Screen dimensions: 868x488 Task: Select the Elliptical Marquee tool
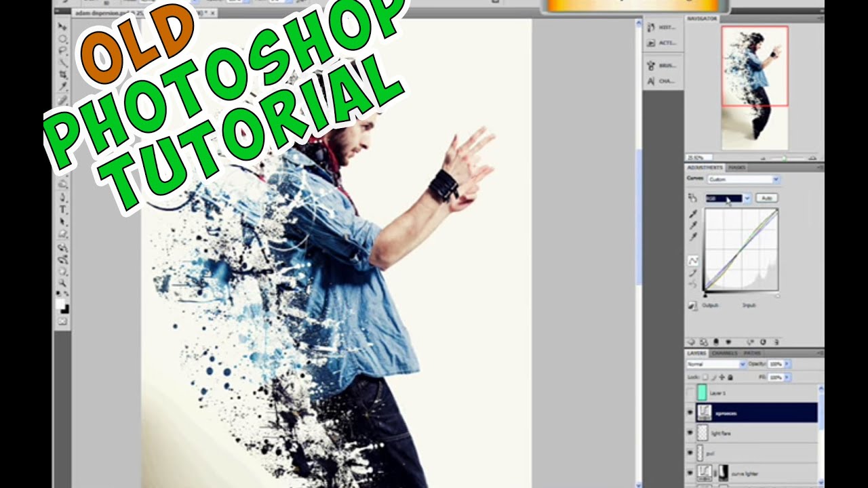[x=62, y=39]
